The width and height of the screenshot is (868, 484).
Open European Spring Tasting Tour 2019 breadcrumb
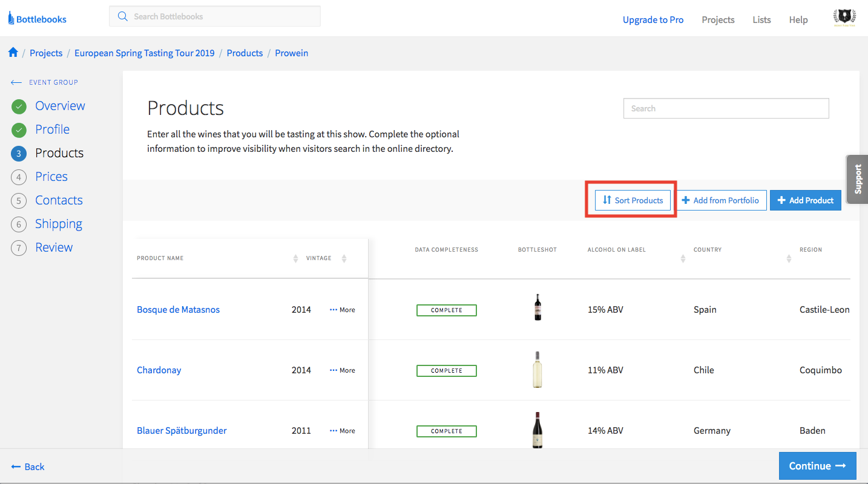[x=145, y=53]
